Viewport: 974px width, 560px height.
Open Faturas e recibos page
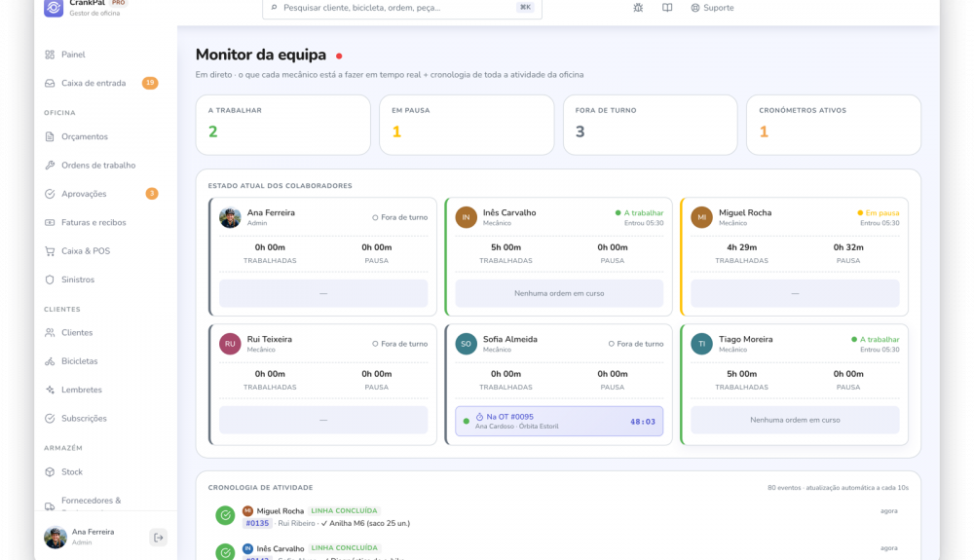click(94, 222)
